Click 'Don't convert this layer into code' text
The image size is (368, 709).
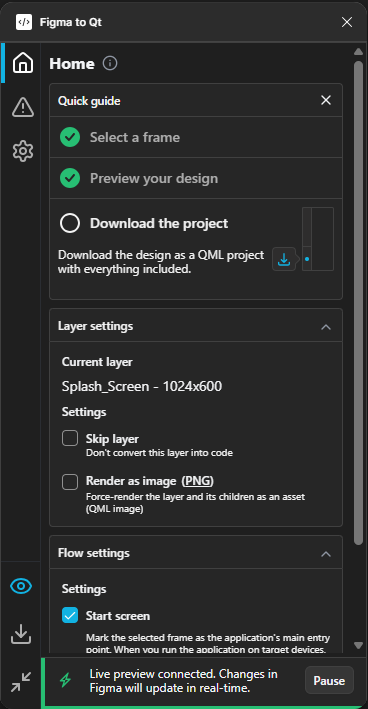(x=159, y=452)
